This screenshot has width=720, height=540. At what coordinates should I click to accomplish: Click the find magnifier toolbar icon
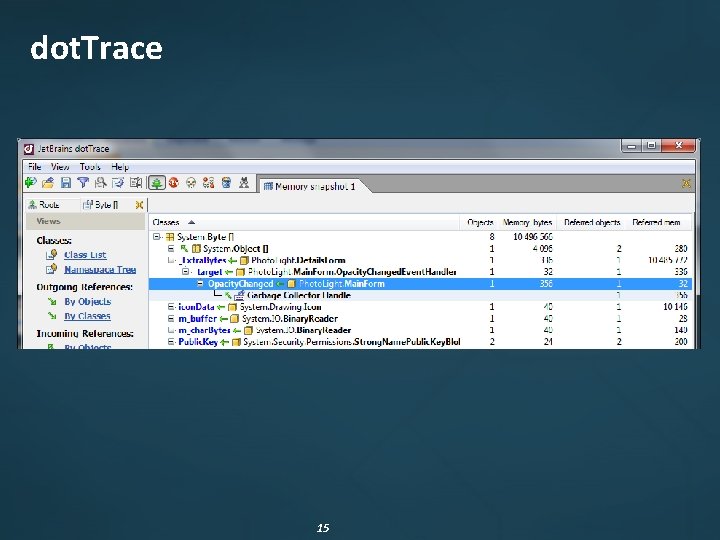coord(101,183)
